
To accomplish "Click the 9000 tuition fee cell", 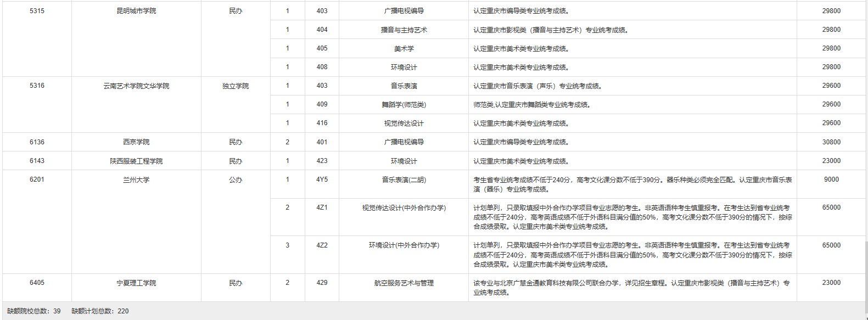I will pyautogui.click(x=831, y=179).
